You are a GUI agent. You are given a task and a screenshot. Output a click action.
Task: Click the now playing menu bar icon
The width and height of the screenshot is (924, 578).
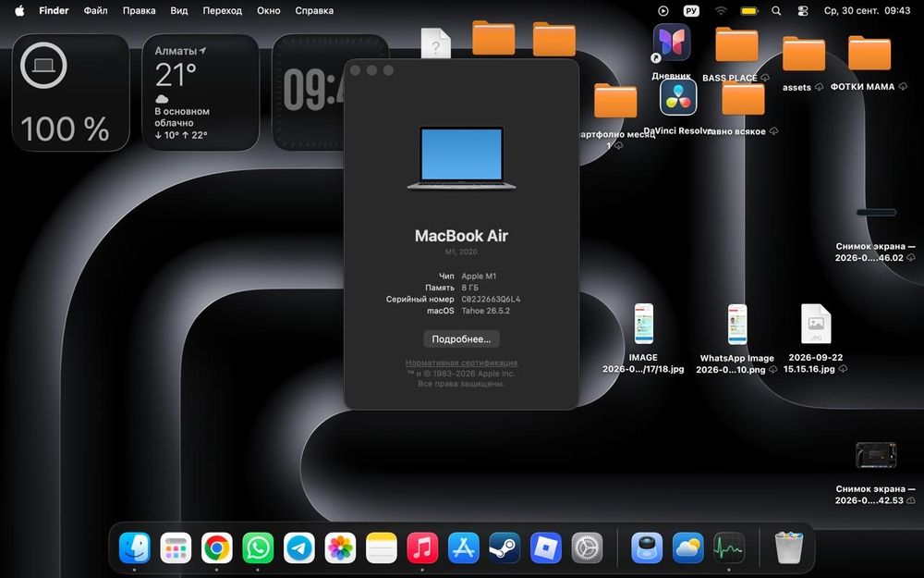[663, 10]
